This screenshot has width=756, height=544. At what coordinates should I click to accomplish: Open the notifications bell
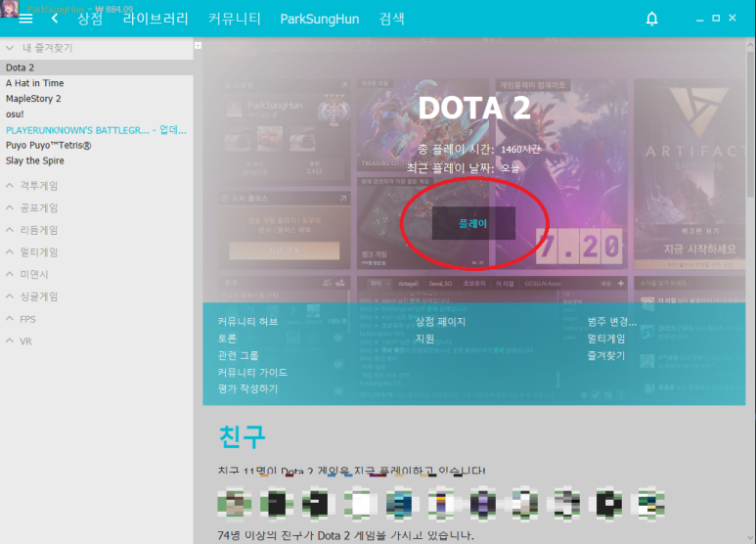[652, 19]
